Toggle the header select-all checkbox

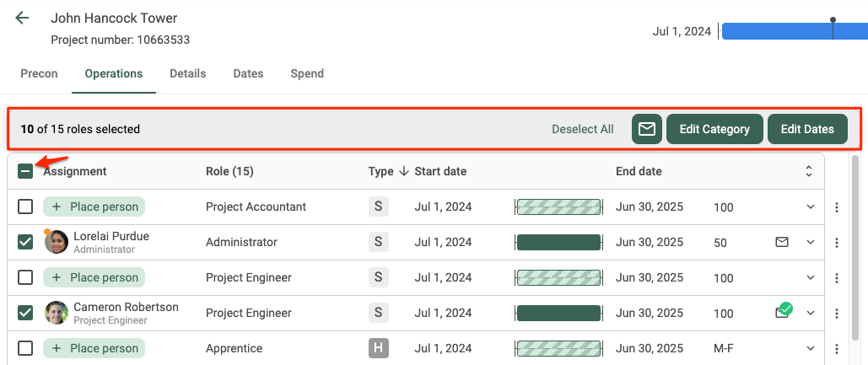[x=25, y=171]
